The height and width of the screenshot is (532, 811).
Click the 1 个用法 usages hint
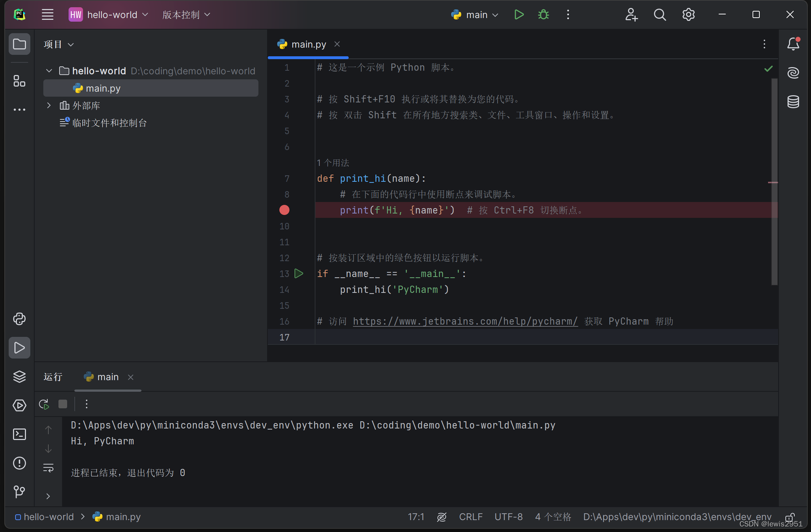tap(333, 163)
